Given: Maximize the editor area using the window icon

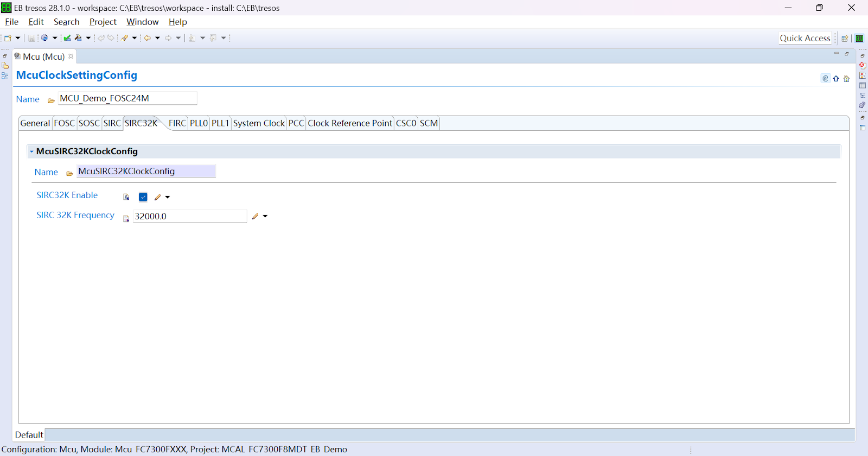Looking at the screenshot, I should 847,54.
